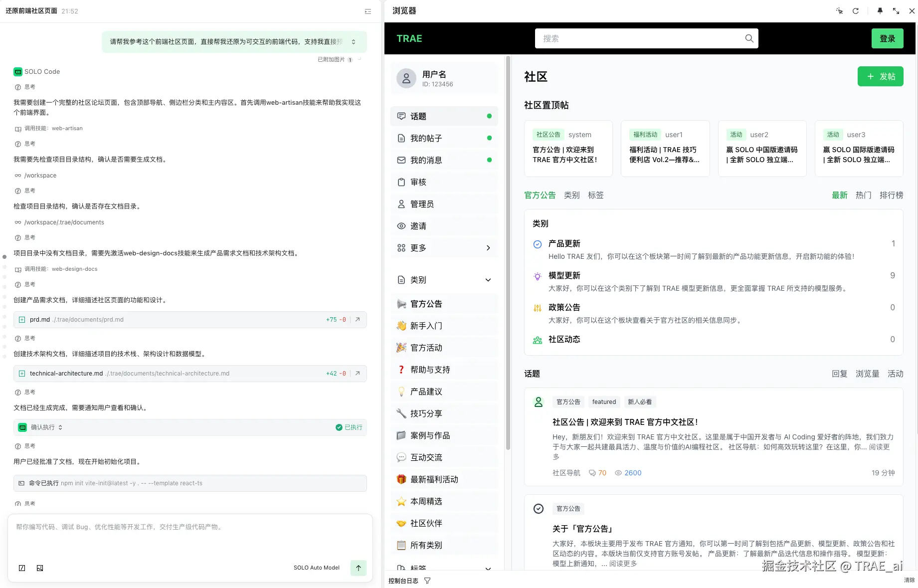Click the red question mark icon for 帮助与支持
Image resolution: width=918 pixels, height=588 pixels.
(x=401, y=370)
